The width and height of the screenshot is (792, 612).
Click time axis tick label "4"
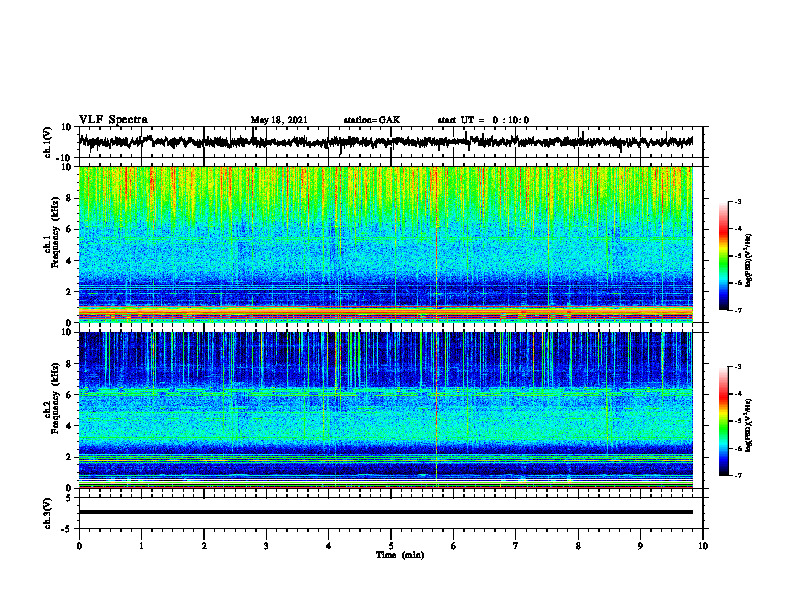(329, 546)
